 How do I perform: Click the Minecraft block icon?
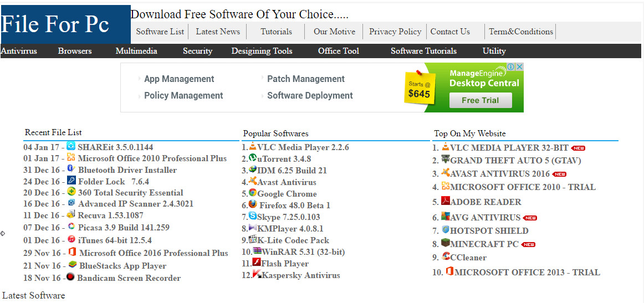pos(446,243)
